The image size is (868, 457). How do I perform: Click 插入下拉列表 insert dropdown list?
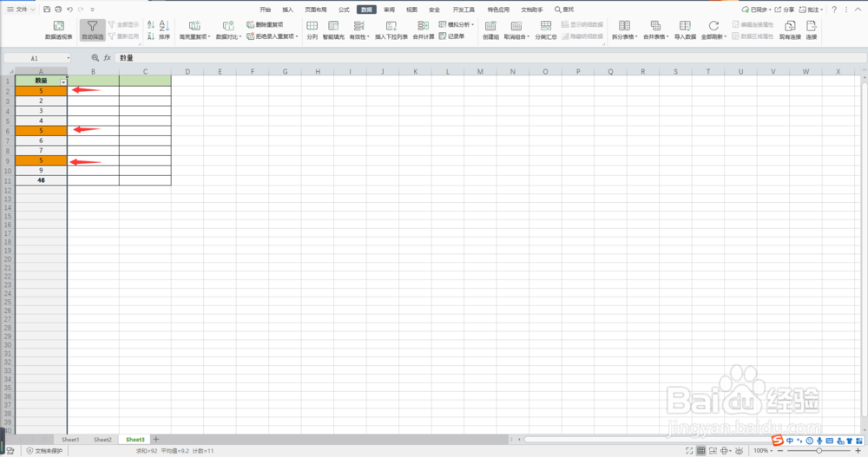tap(391, 29)
